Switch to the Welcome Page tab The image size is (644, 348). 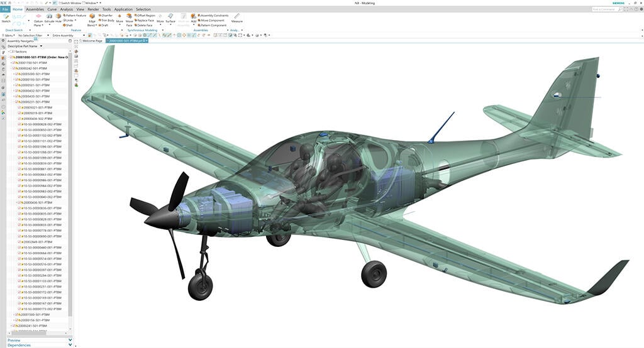92,41
